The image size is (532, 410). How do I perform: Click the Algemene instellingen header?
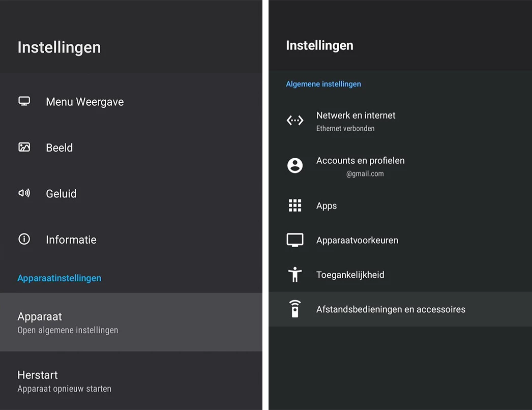[x=323, y=84]
